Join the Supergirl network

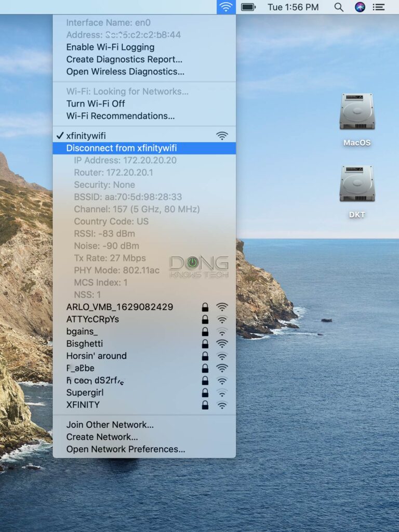pyautogui.click(x=144, y=393)
